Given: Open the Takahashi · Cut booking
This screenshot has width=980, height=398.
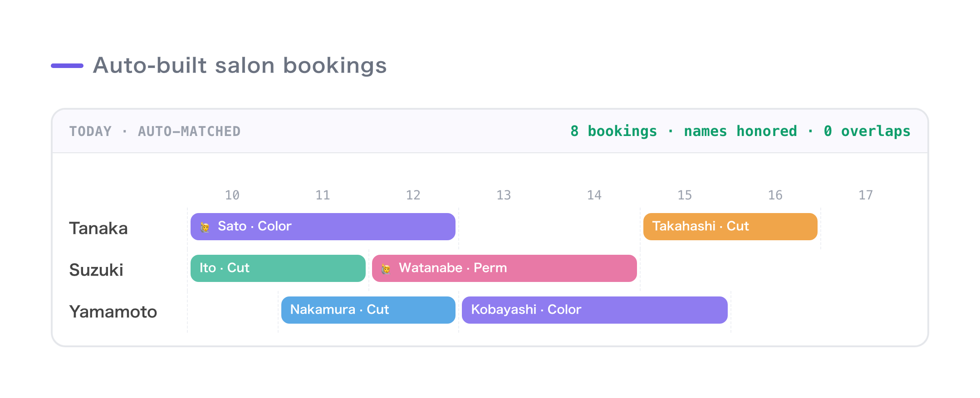Looking at the screenshot, I should pos(730,227).
